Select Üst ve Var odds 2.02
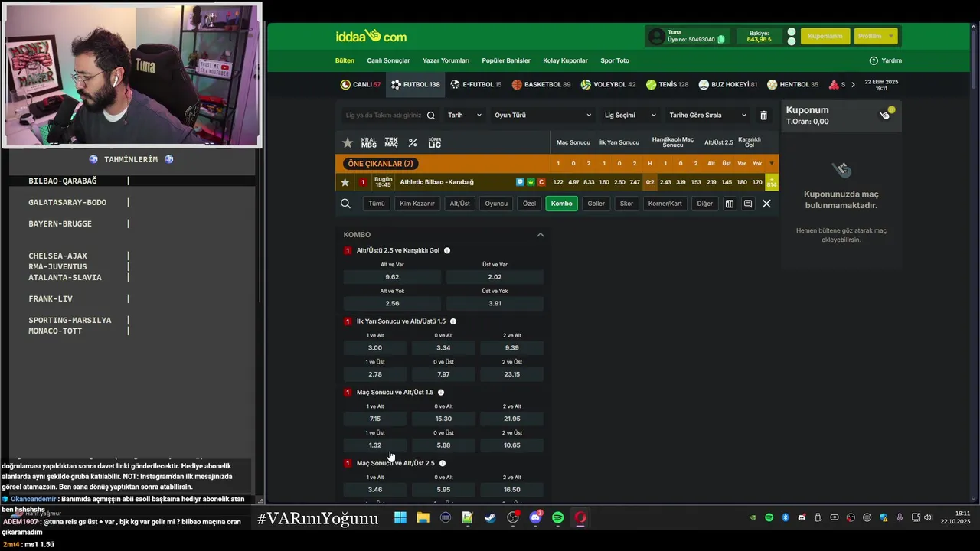The image size is (980, 551). click(x=495, y=277)
